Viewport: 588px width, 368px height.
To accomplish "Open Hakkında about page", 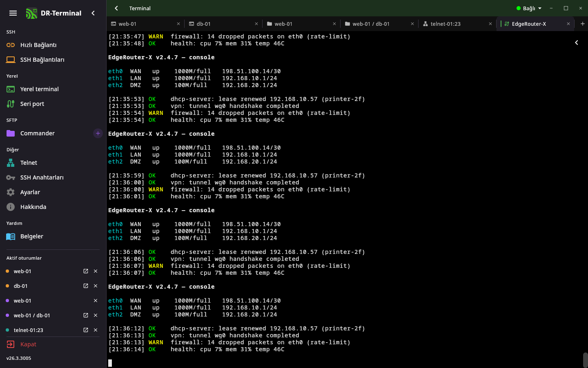I will tap(53, 207).
